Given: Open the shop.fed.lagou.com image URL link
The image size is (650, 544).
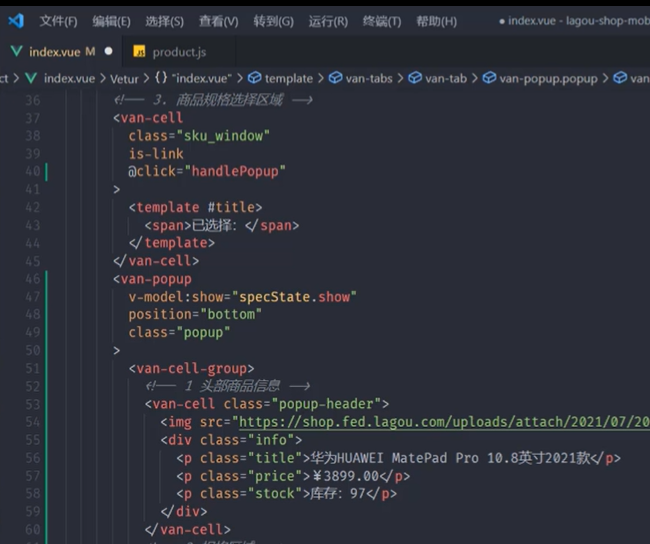Looking at the screenshot, I should coord(444,422).
